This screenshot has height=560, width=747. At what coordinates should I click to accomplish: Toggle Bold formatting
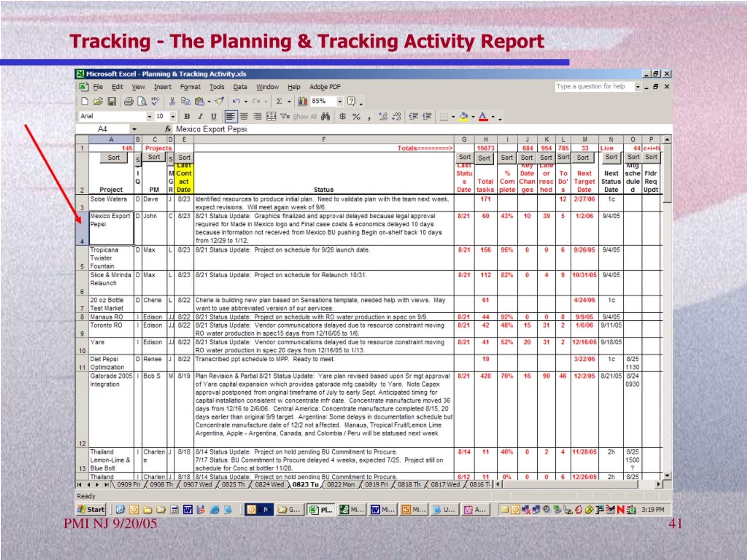click(x=187, y=116)
